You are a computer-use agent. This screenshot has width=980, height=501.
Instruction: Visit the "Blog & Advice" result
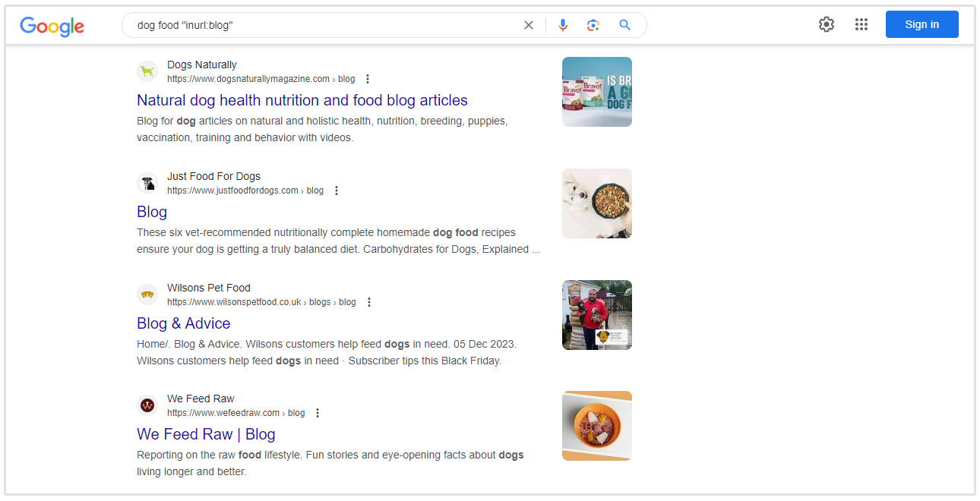coord(183,323)
